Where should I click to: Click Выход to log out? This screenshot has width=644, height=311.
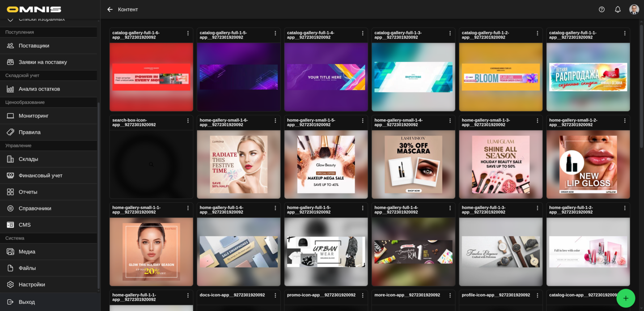click(27, 302)
